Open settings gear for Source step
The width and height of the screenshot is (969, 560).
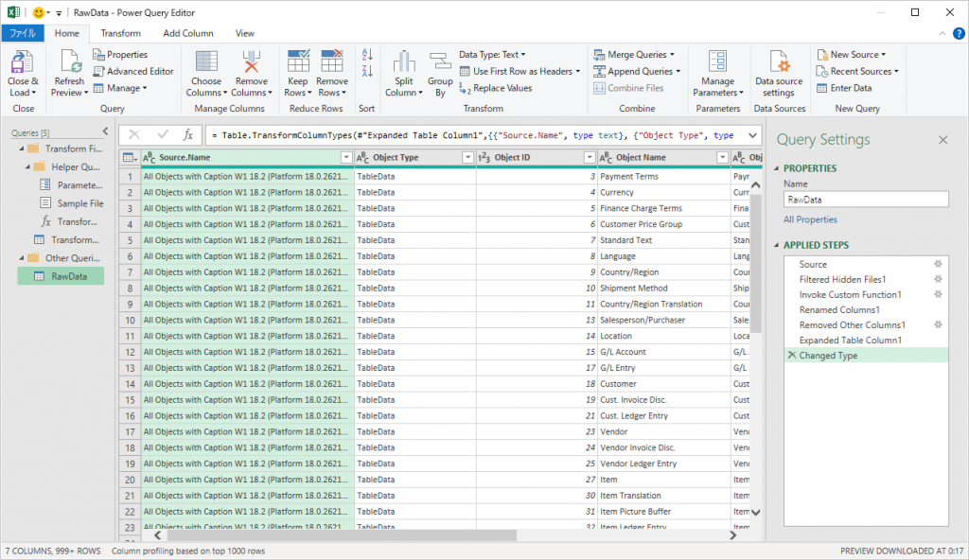point(938,264)
